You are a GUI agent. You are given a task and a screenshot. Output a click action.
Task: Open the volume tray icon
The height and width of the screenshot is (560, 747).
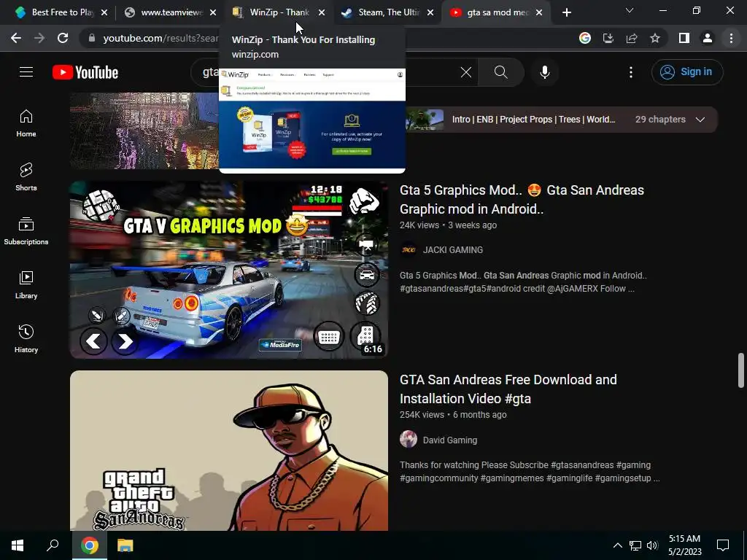click(652, 545)
